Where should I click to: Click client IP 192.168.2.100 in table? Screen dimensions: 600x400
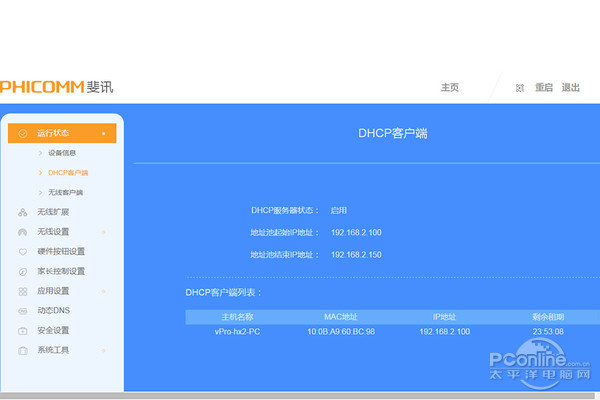[x=445, y=332]
